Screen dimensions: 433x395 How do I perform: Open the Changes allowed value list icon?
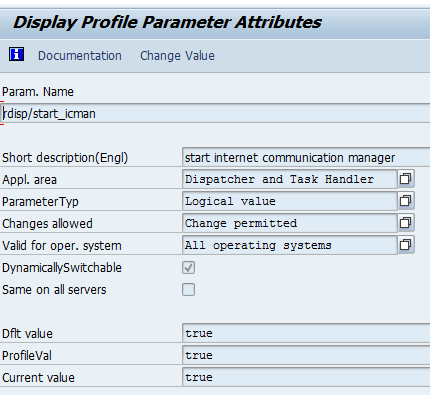tap(406, 223)
